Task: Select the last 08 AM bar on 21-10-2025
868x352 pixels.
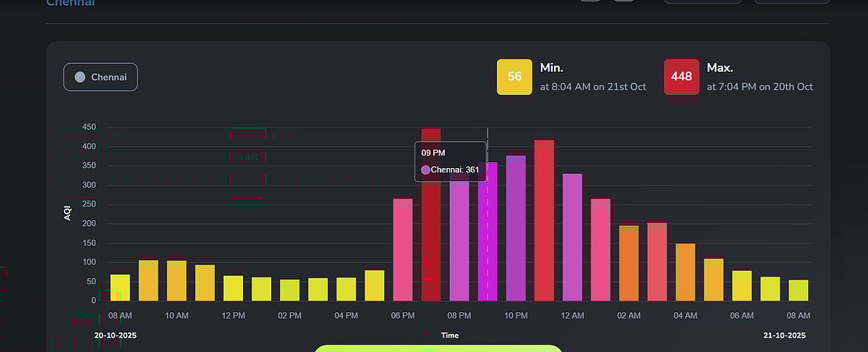Action: (x=799, y=290)
